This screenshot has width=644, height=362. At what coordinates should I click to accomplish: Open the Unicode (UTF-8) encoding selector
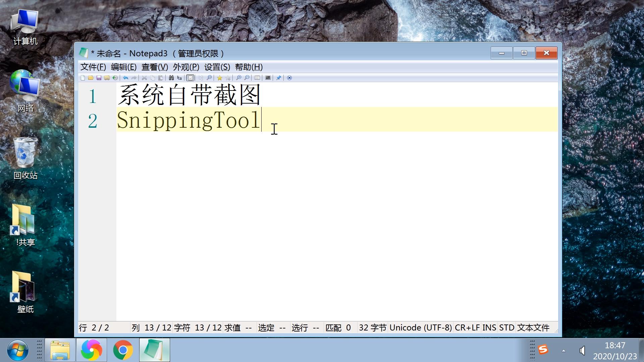coord(420,327)
